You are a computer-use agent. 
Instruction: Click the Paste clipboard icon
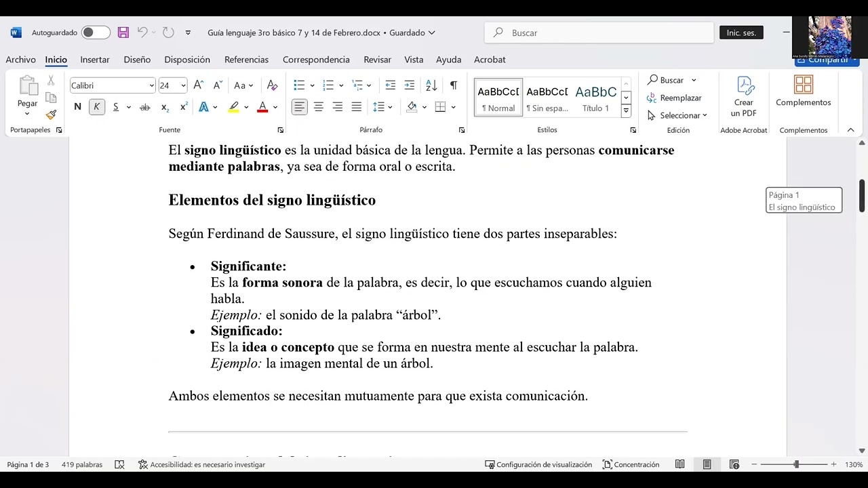[x=28, y=85]
